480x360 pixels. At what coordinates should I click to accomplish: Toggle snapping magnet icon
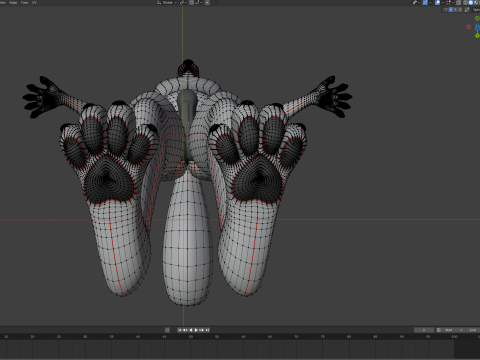coord(191,2)
